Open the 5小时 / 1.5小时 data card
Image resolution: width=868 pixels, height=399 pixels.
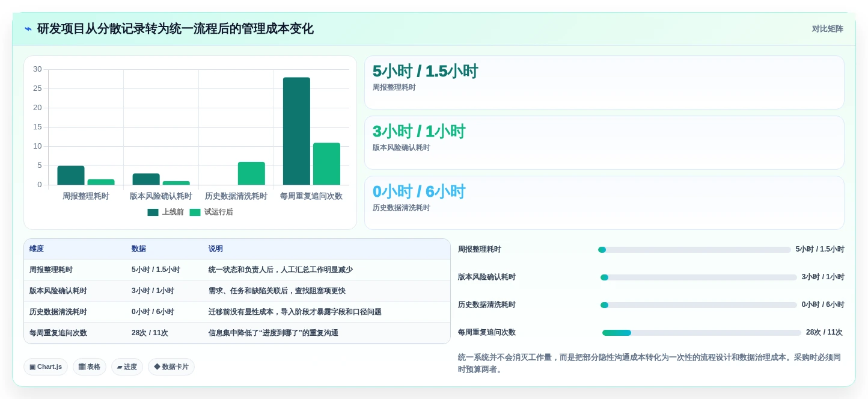pyautogui.click(x=604, y=82)
